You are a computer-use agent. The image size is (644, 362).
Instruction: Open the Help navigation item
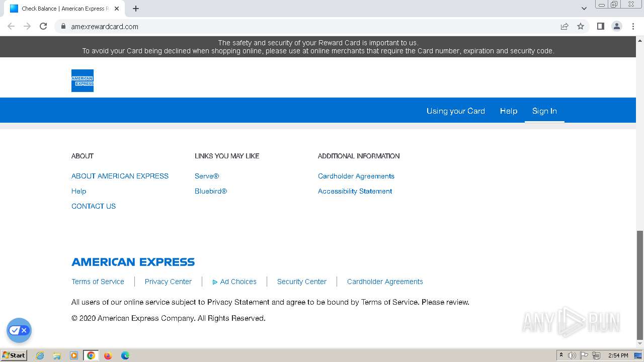tap(509, 111)
